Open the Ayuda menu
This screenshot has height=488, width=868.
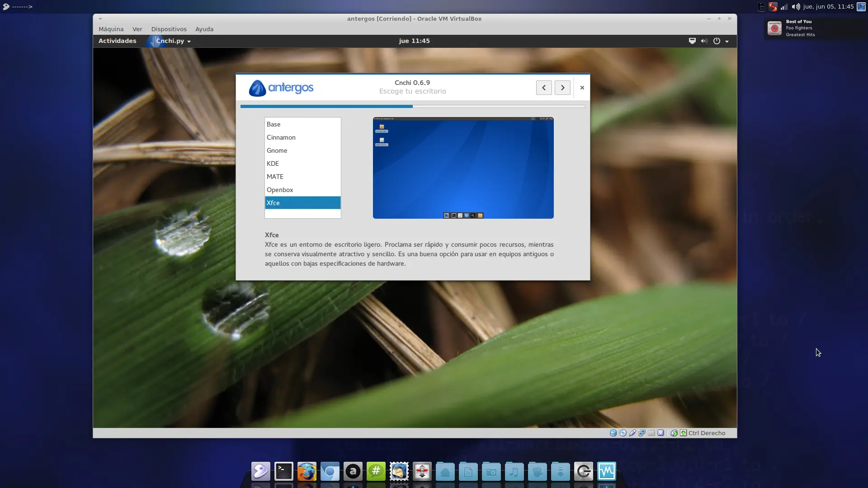pos(204,29)
